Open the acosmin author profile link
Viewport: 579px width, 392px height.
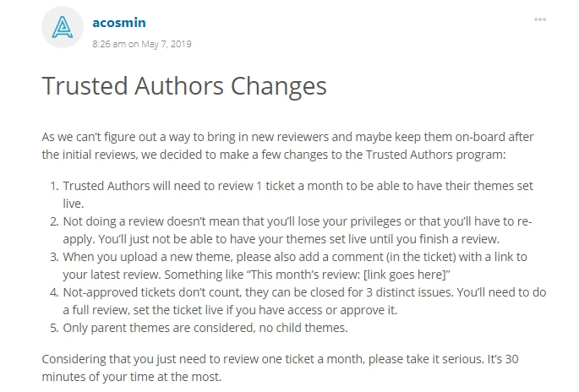pos(119,23)
